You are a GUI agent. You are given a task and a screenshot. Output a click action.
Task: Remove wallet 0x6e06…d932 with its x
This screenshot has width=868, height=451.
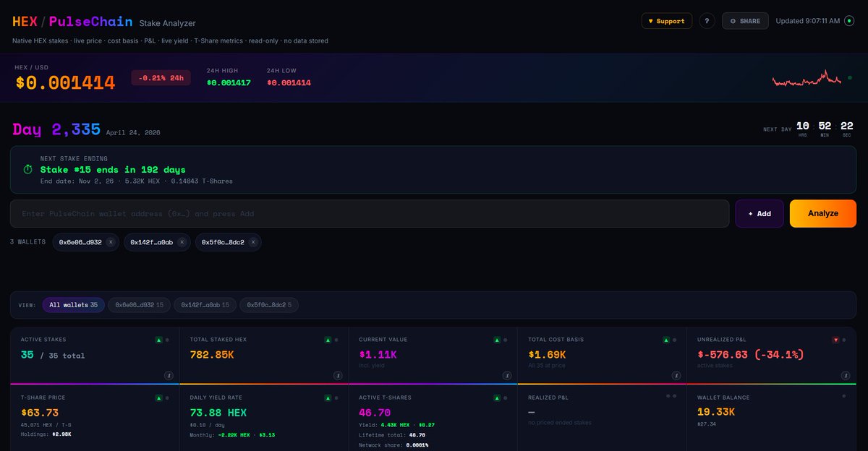click(111, 242)
